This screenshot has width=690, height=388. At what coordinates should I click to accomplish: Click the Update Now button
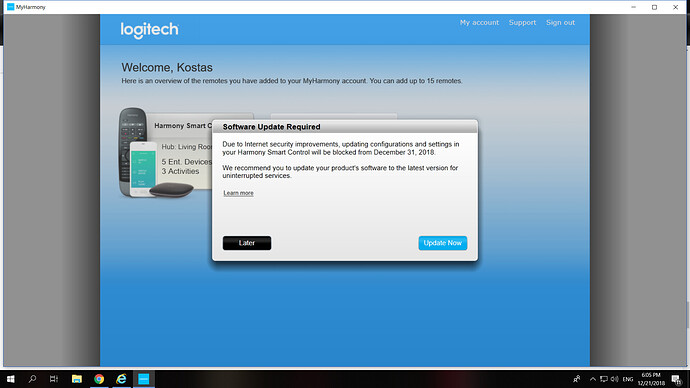click(x=443, y=243)
